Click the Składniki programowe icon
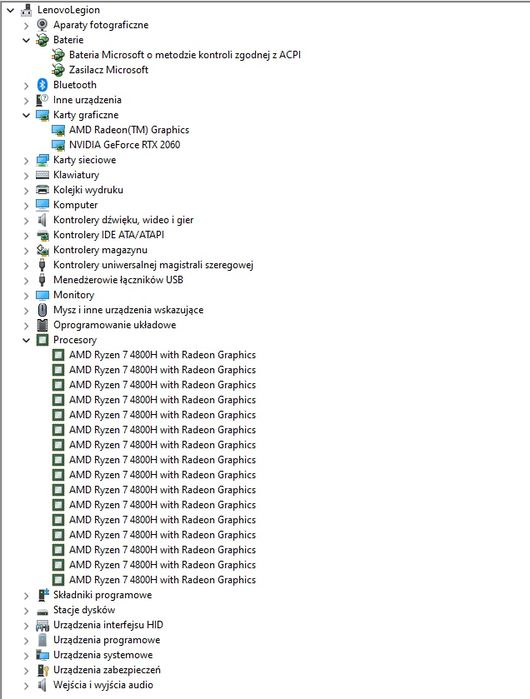 [42, 595]
